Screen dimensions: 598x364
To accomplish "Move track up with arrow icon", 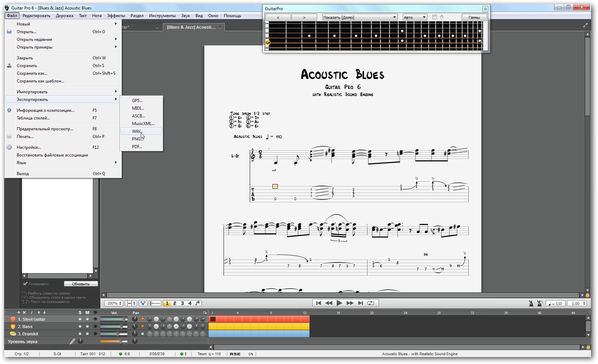I will pos(39,312).
